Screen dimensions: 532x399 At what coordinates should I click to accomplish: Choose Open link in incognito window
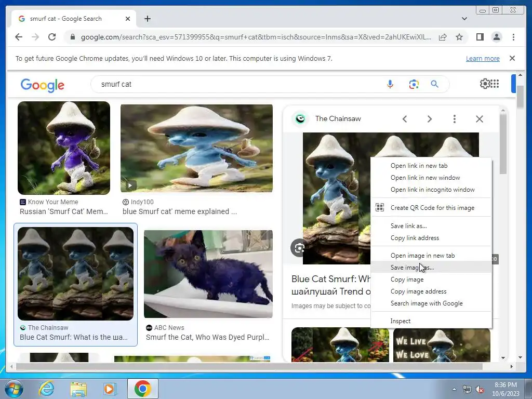pyautogui.click(x=431, y=190)
